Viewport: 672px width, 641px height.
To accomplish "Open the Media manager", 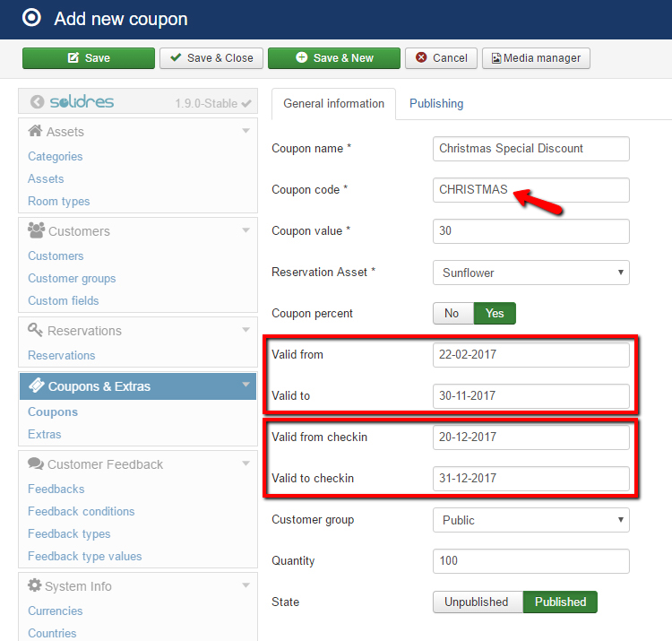I will pyautogui.click(x=536, y=58).
